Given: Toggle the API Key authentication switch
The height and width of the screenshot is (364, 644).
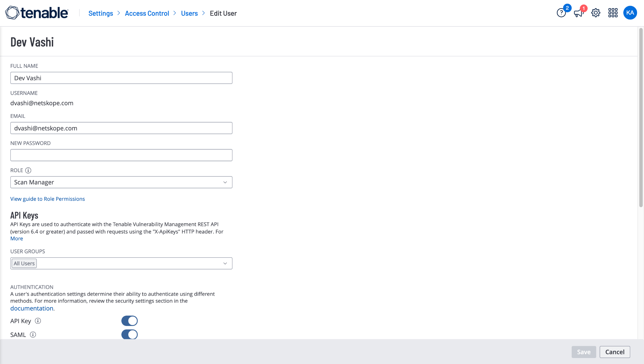Looking at the screenshot, I should 130,321.
